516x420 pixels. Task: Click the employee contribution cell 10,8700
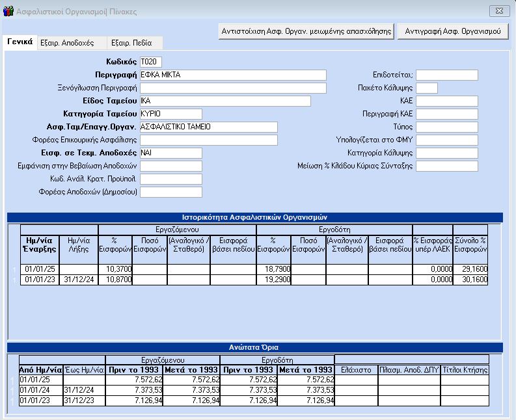(115, 280)
